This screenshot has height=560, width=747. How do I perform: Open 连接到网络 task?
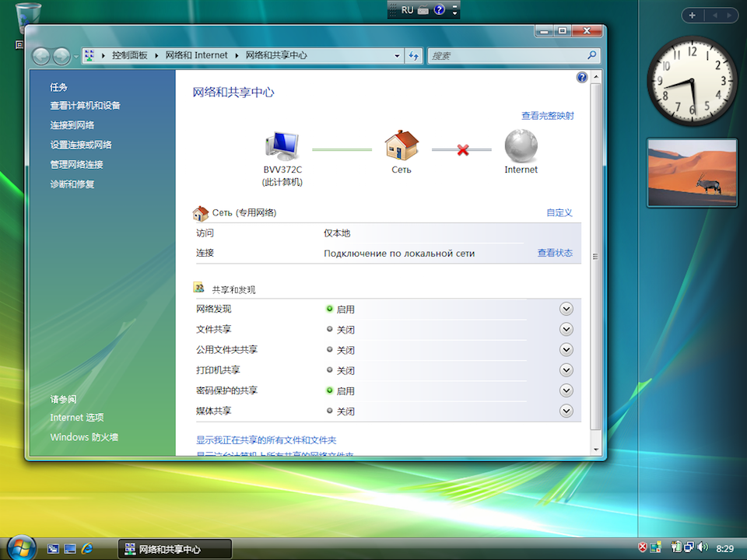point(72,125)
